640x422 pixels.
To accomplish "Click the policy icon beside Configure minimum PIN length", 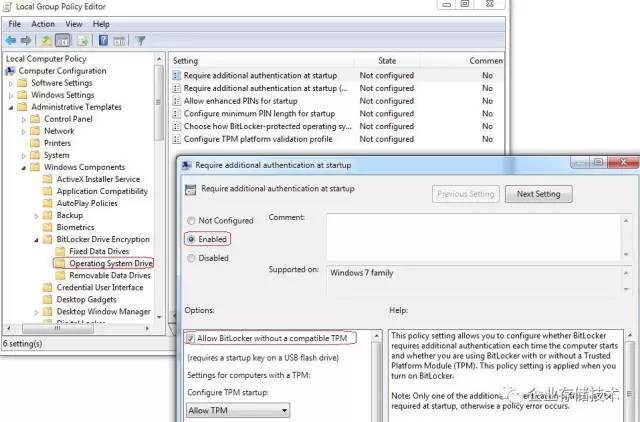I will pyautogui.click(x=176, y=113).
